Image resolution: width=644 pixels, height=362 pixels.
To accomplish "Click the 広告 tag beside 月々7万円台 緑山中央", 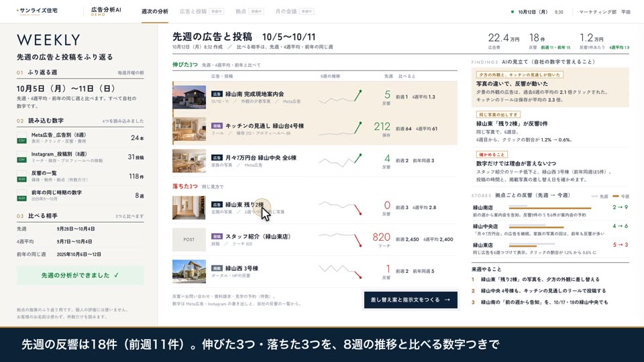I will (217, 158).
